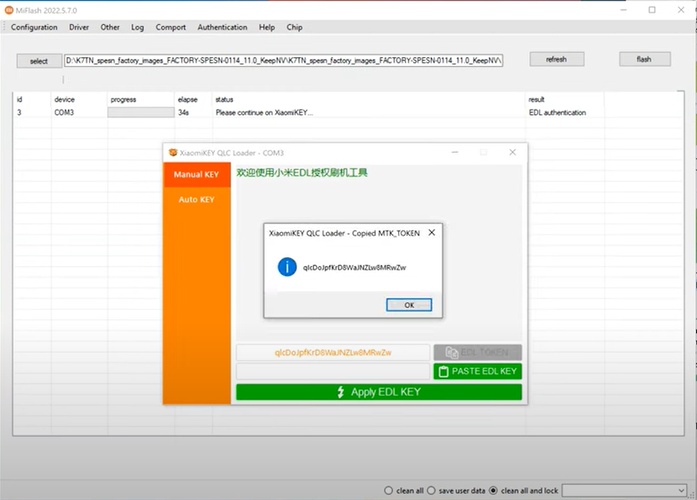The width and height of the screenshot is (697, 500).
Task: Switch to the Auto KEY tab
Action: pos(196,200)
